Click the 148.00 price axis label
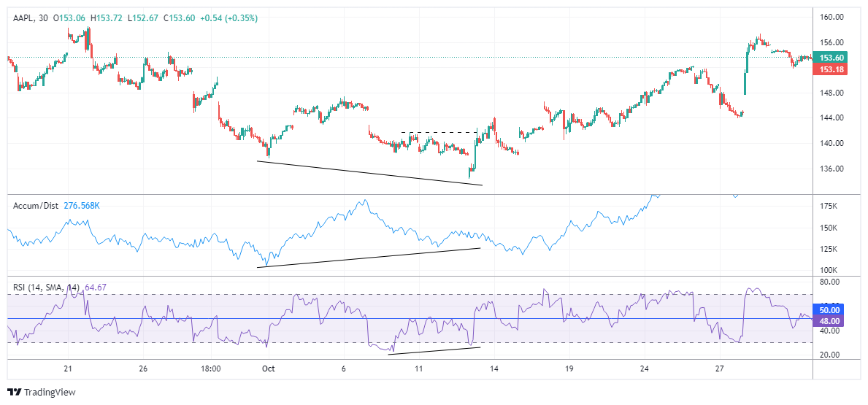Image resolution: width=868 pixels, height=405 pixels. 831,93
